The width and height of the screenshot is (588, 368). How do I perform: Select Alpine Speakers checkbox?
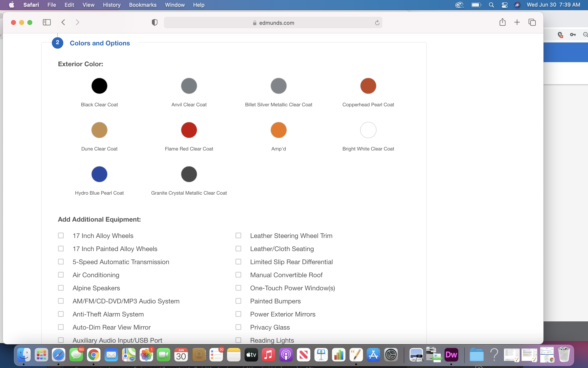coord(61,288)
